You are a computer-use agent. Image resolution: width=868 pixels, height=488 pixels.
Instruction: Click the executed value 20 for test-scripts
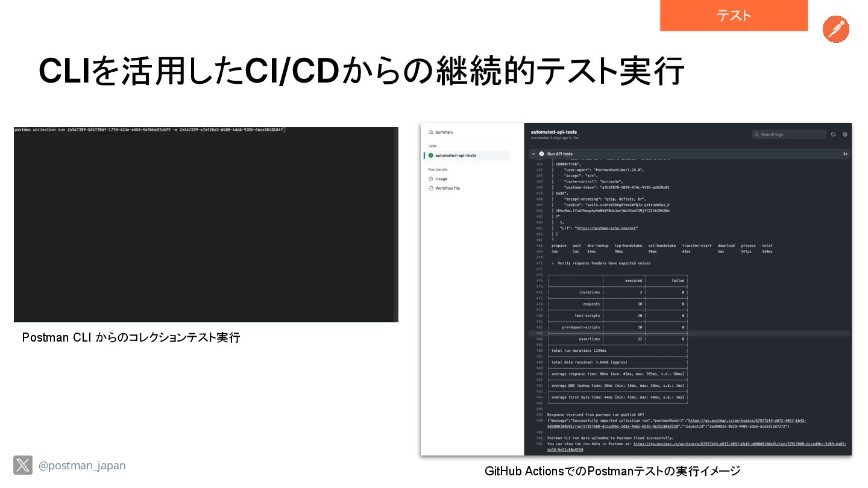click(640, 316)
